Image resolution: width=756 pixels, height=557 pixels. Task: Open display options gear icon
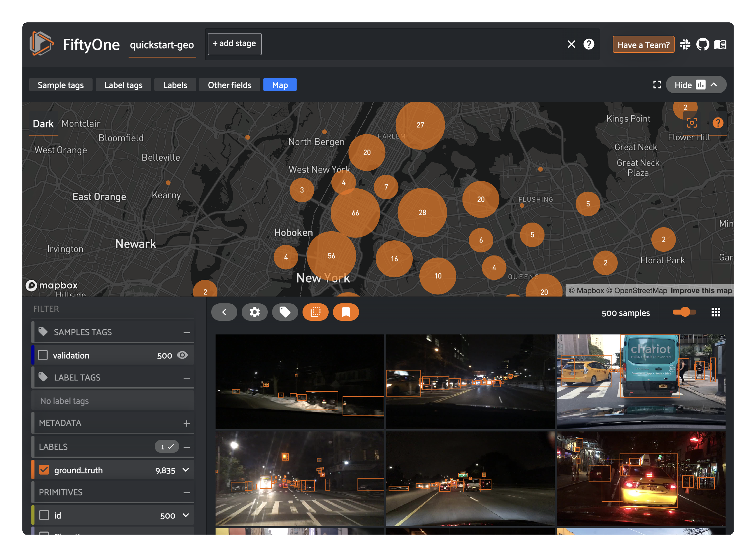254,312
